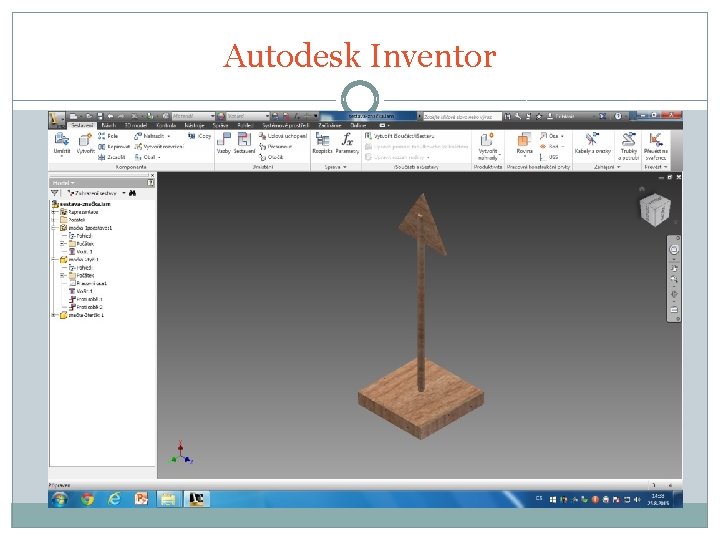Viewport: 720px width, 540px height.
Task: Open PowerPoint from the taskbar
Action: tap(141, 499)
